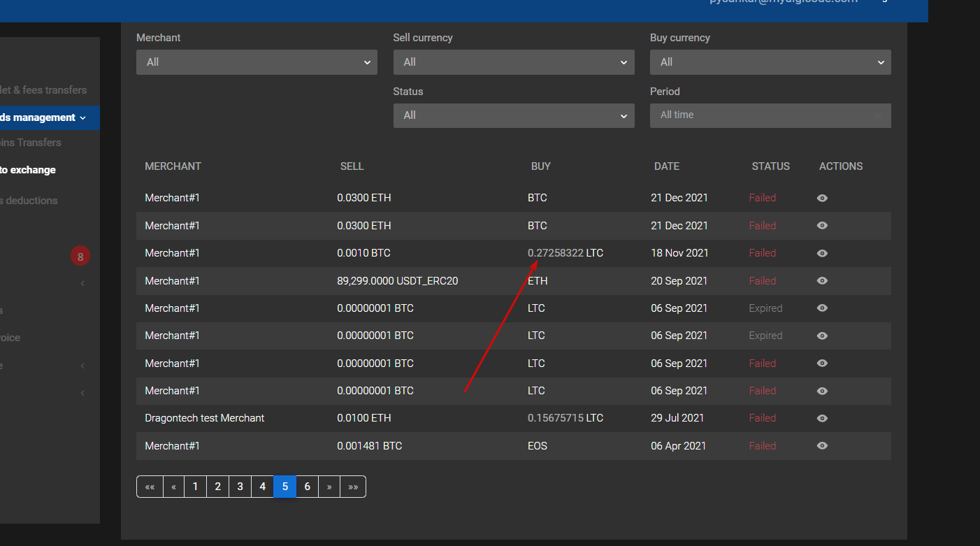View details of the 18 Nov 2021 exchange

822,253
